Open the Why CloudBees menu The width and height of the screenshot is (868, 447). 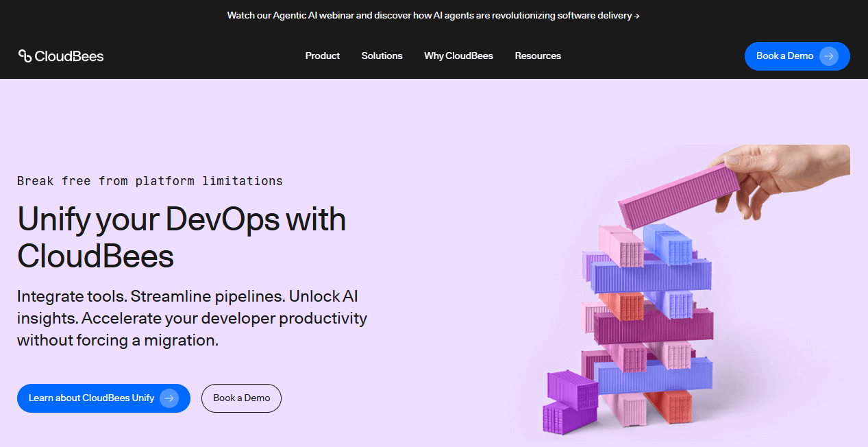click(458, 56)
